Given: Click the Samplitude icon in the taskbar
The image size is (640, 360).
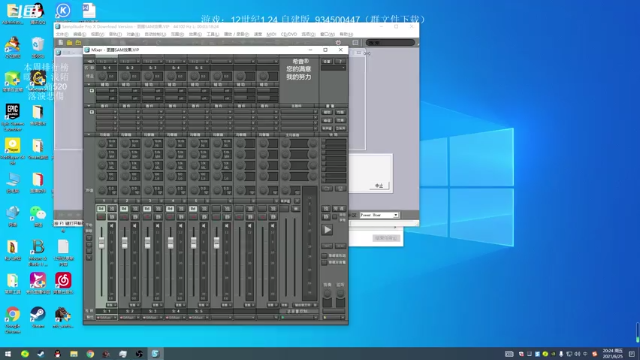Looking at the screenshot, I should (155, 353).
